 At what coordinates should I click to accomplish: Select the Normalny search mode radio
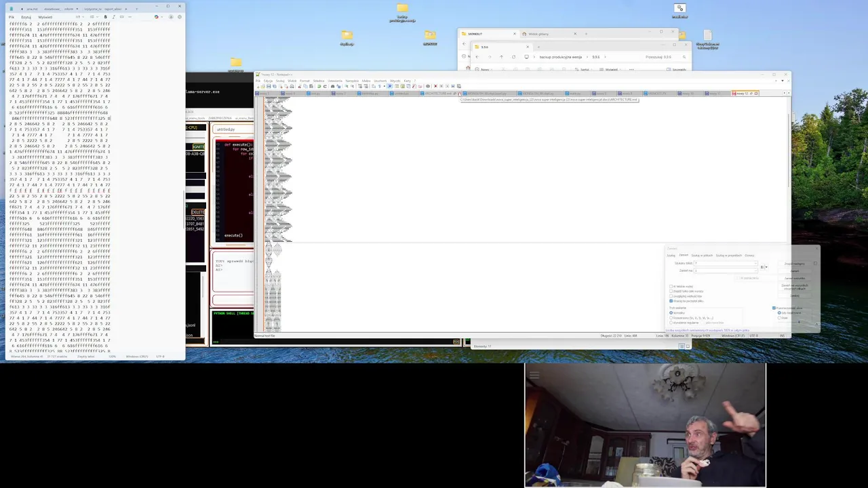pyautogui.click(x=671, y=312)
